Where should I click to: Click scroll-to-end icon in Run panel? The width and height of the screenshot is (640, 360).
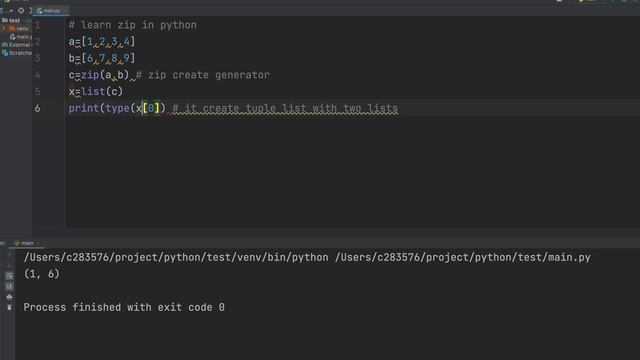tap(9, 287)
